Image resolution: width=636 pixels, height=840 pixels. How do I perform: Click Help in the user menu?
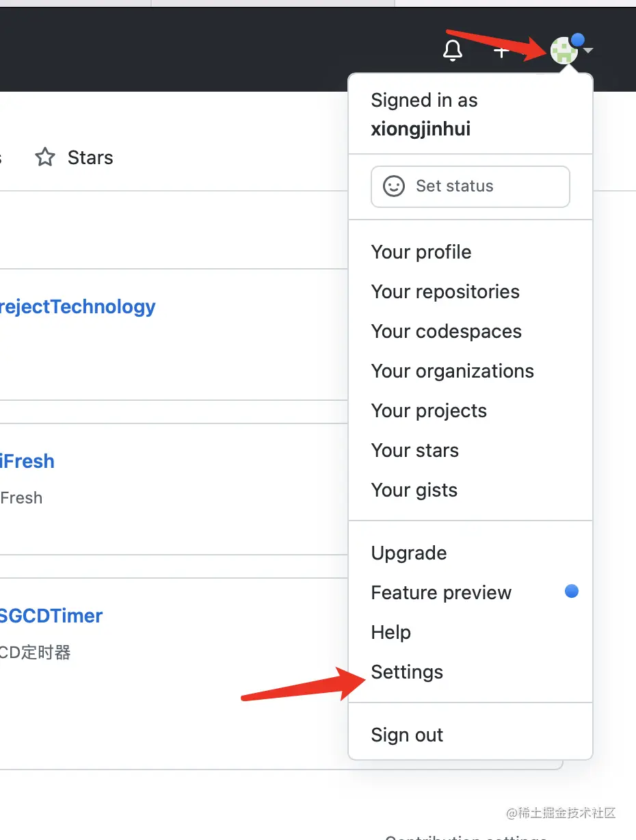click(390, 632)
